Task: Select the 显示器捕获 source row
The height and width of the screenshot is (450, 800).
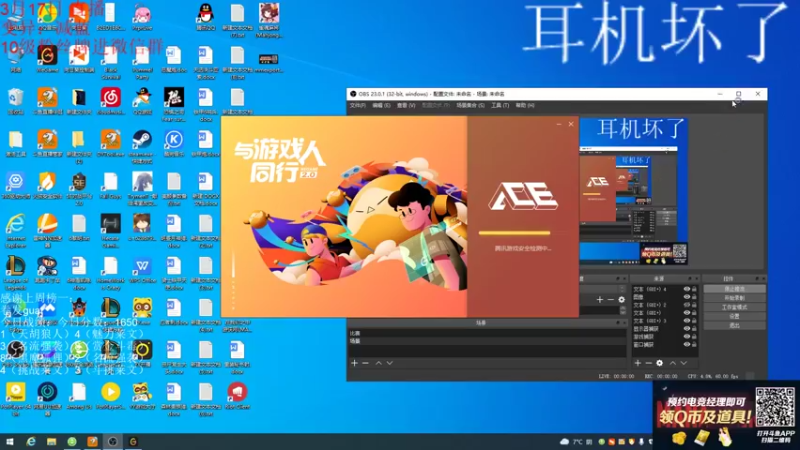Action: pos(664,329)
